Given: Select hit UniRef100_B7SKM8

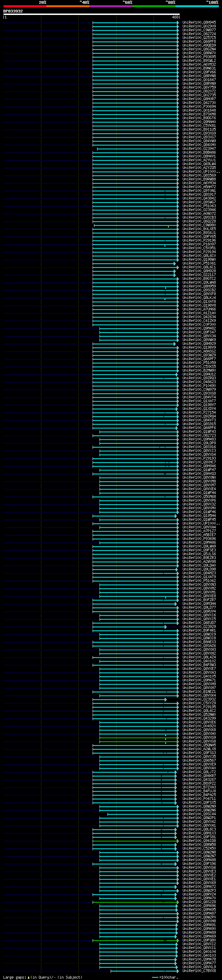Looking at the screenshot, I should [x=199, y=114].
